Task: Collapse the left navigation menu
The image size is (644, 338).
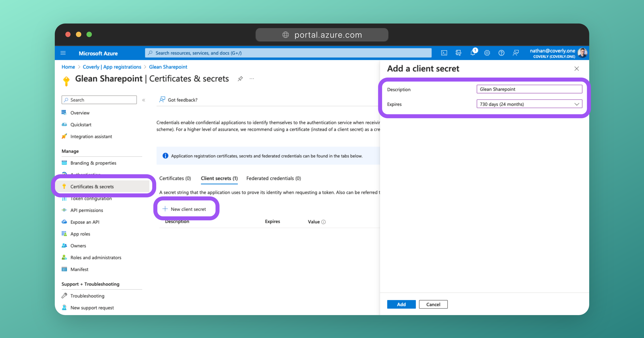Action: coord(144,100)
